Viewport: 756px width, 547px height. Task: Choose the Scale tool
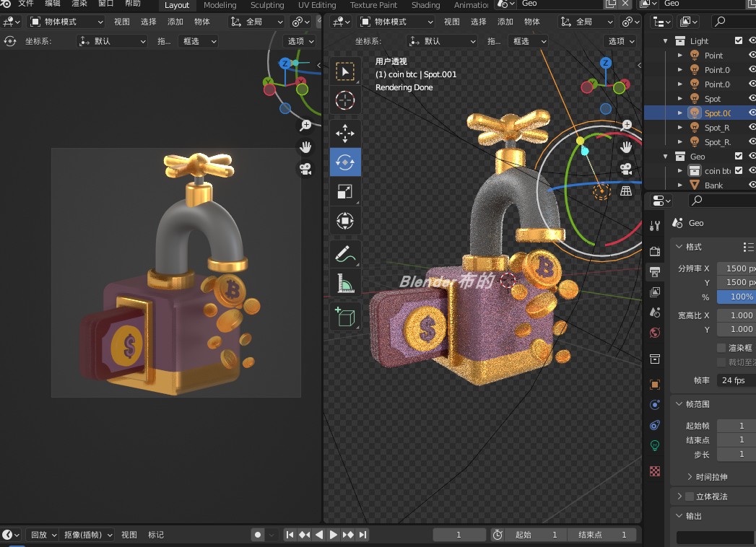tap(344, 191)
